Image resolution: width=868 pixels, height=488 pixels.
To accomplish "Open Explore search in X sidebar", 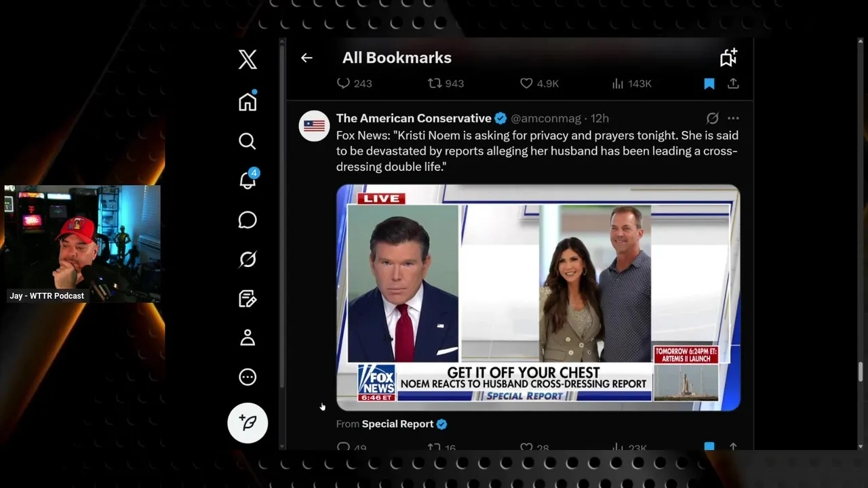I will pos(248,141).
